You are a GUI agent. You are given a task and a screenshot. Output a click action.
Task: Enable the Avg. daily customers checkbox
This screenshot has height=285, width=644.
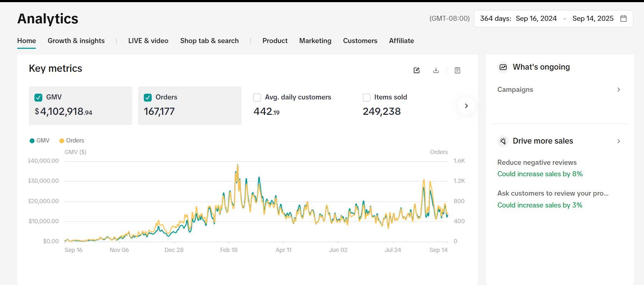(257, 97)
